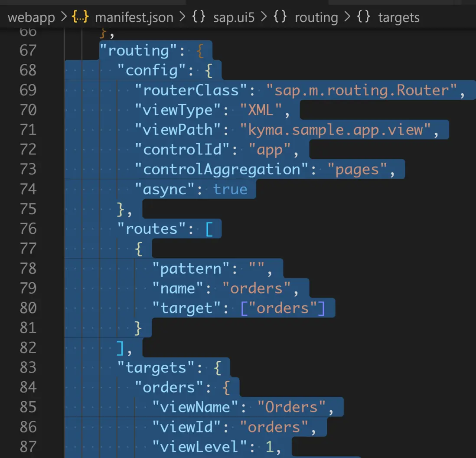Click the "config" key on line 68
The width and height of the screenshot is (476, 458).
[x=151, y=70]
